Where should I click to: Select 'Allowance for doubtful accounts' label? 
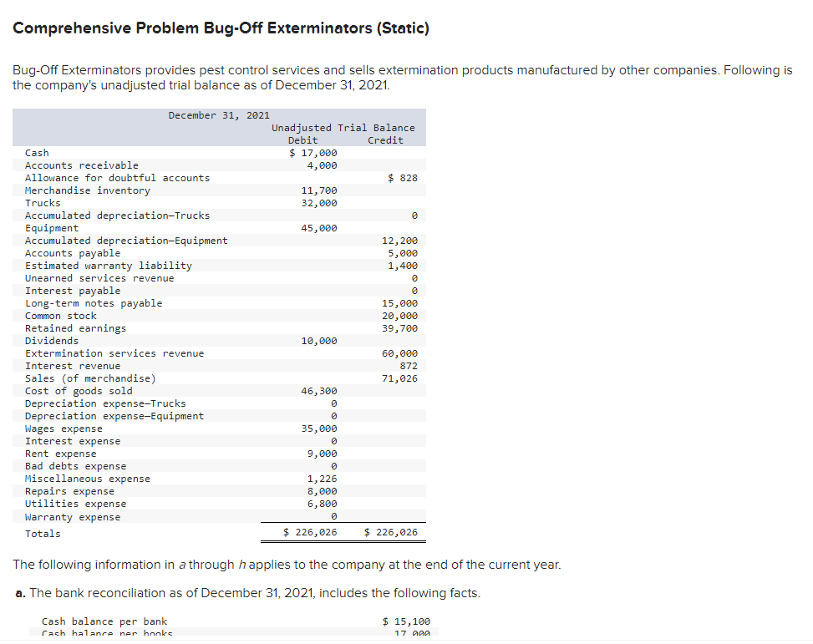117,178
